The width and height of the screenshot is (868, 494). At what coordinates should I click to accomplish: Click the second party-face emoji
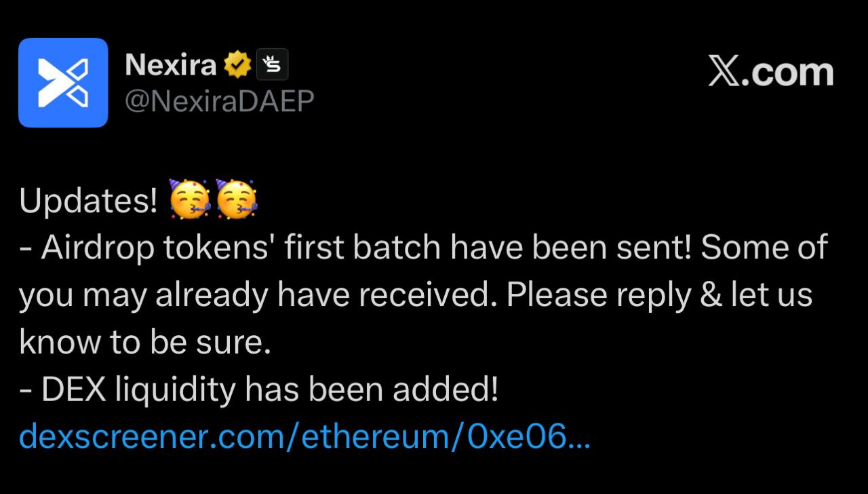(237, 201)
